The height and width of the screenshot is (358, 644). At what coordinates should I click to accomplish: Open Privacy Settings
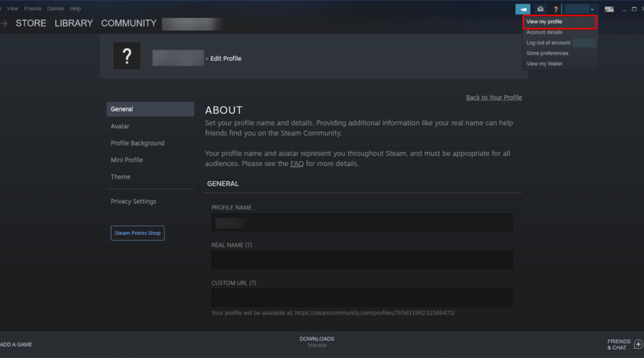(x=134, y=201)
